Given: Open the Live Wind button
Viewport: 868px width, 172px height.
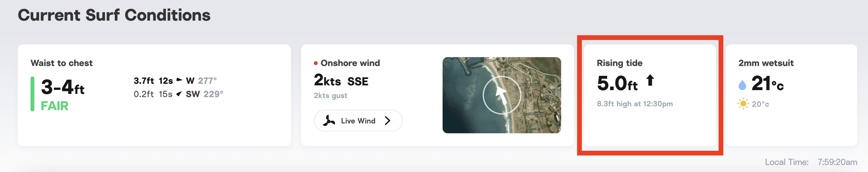Looking at the screenshot, I should tap(358, 121).
